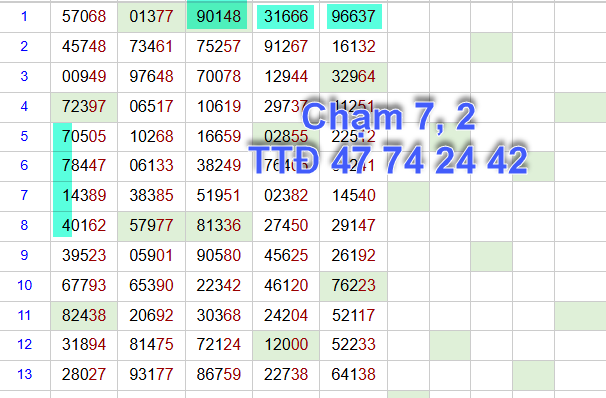Click cell 52233
This screenshot has width=606, height=398.
tap(354, 345)
